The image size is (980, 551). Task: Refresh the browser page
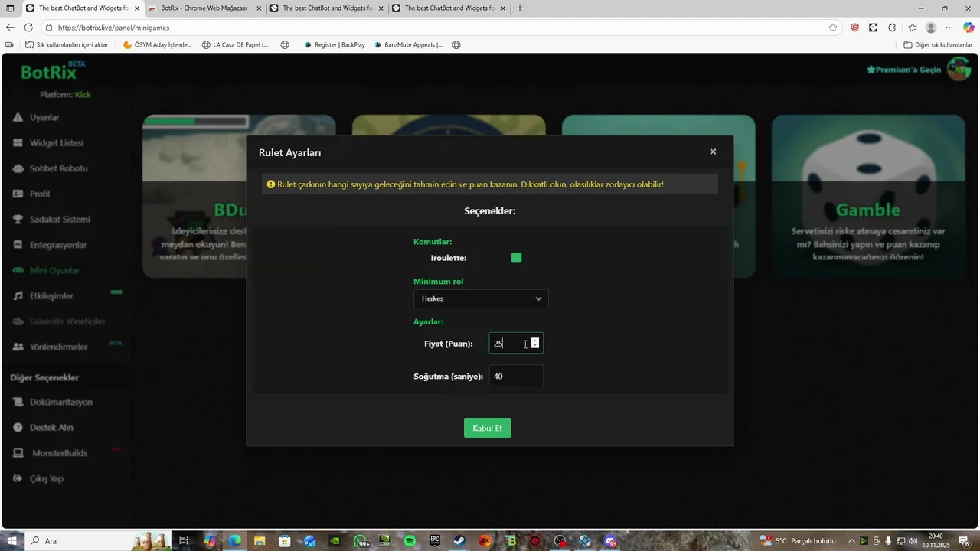(x=28, y=28)
